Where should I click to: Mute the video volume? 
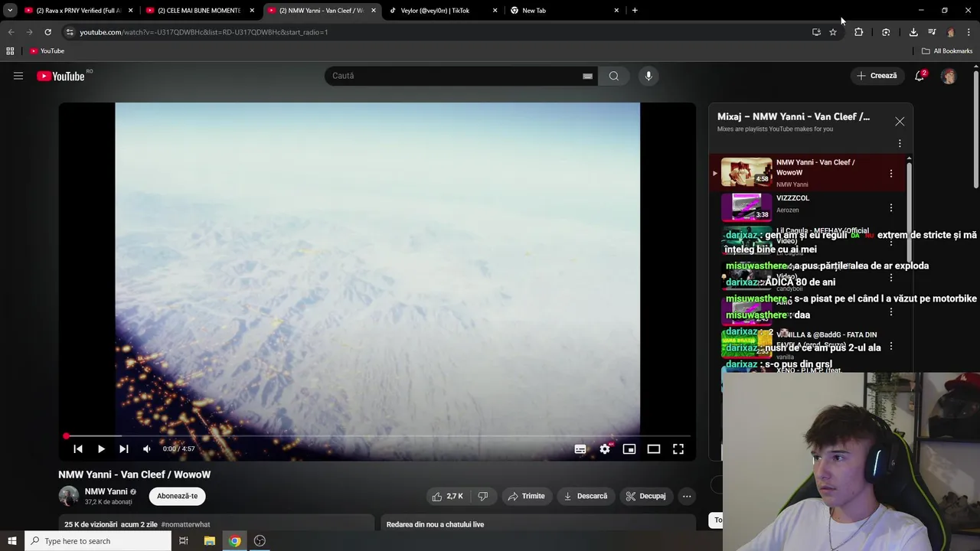coord(147,449)
